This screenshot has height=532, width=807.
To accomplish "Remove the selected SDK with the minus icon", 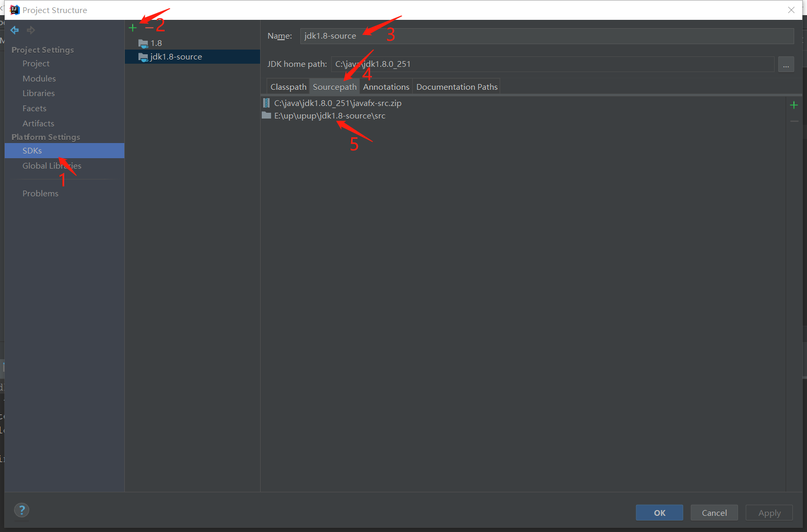I will pyautogui.click(x=149, y=28).
